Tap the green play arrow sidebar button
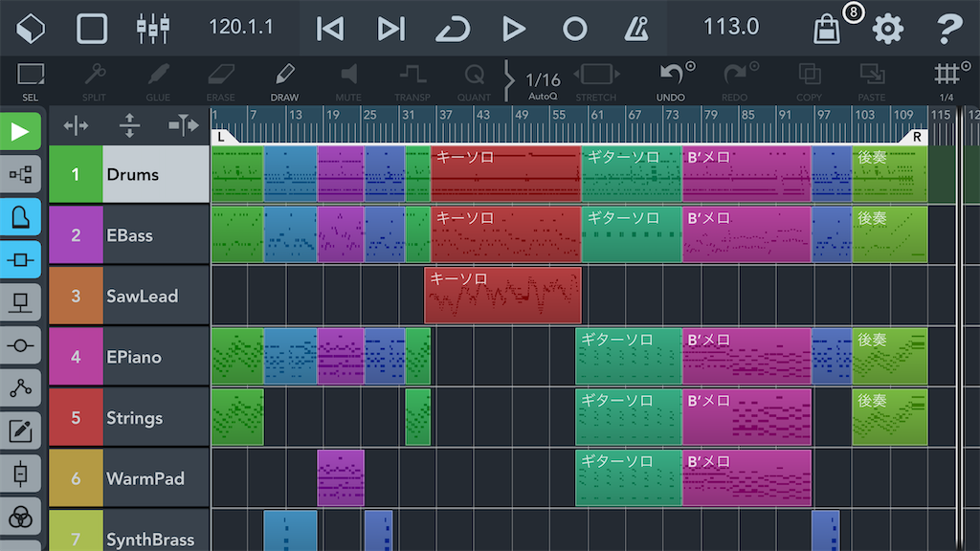 (x=21, y=131)
